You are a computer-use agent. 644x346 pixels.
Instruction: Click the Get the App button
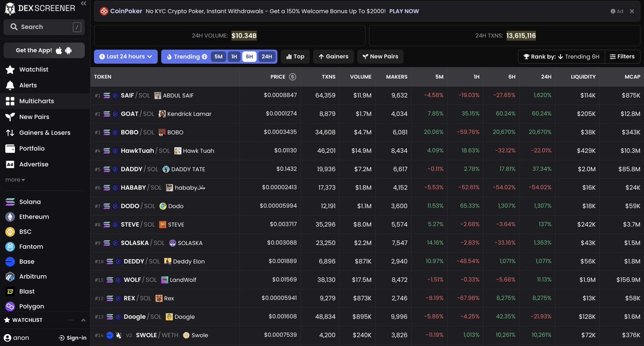[x=44, y=50]
